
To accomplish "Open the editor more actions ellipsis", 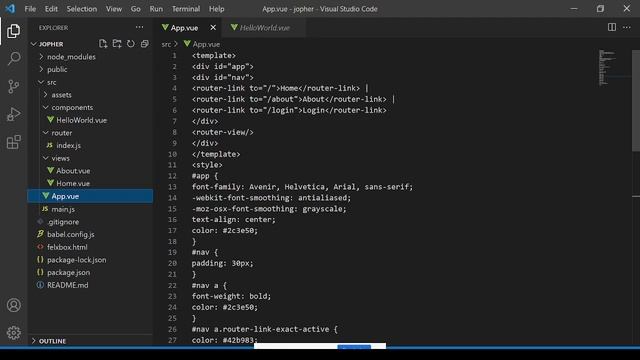I will (x=627, y=27).
